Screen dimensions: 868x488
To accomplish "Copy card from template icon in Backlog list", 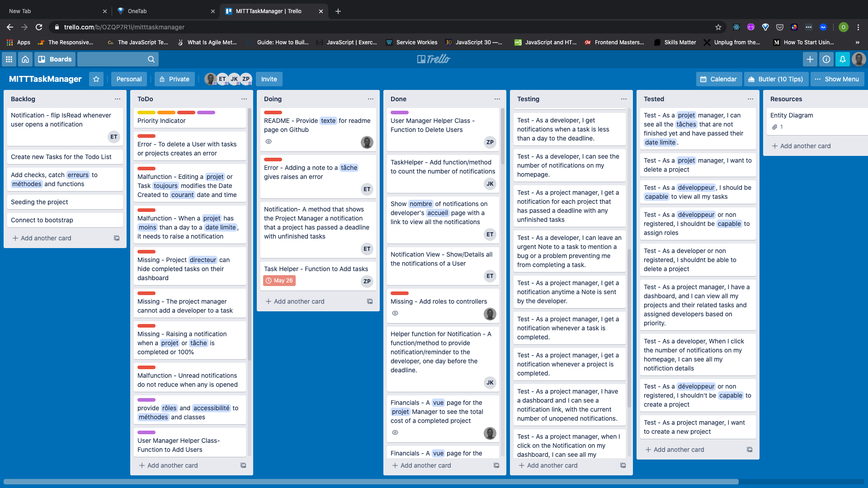I will (x=117, y=238).
